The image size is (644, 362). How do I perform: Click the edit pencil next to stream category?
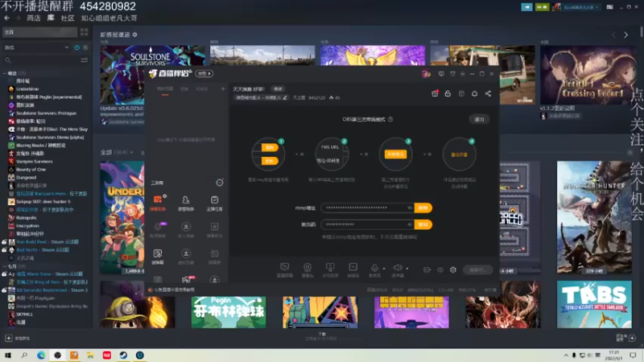[x=285, y=97]
